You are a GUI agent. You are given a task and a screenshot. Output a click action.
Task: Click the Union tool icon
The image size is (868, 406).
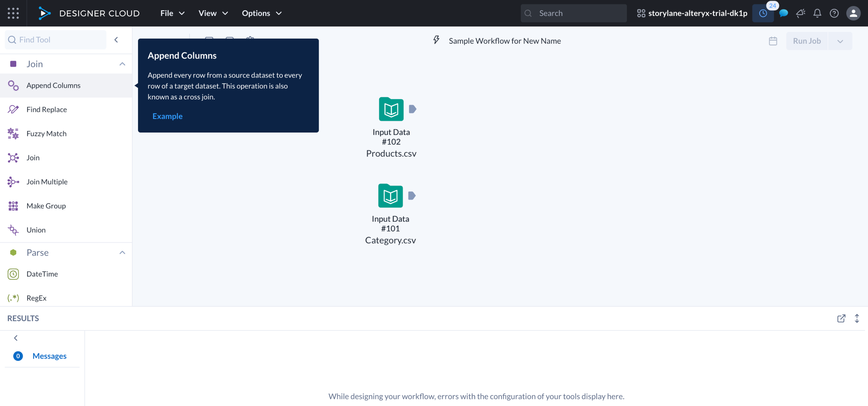point(13,230)
